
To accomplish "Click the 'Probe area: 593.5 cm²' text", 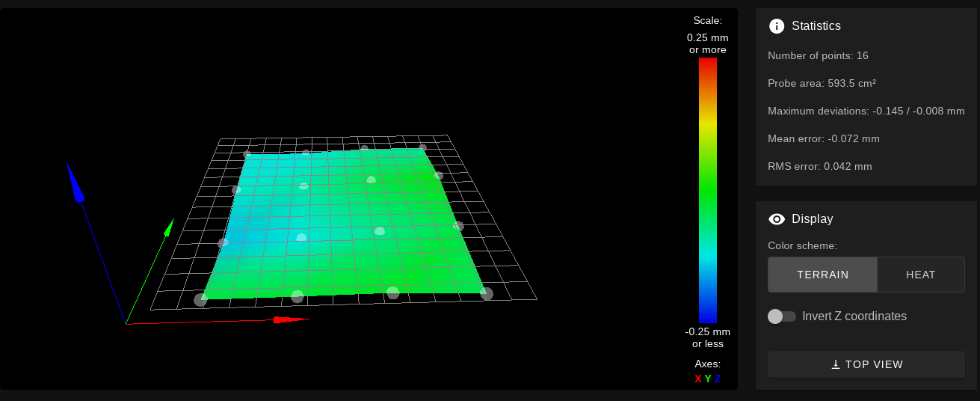I will click(822, 83).
